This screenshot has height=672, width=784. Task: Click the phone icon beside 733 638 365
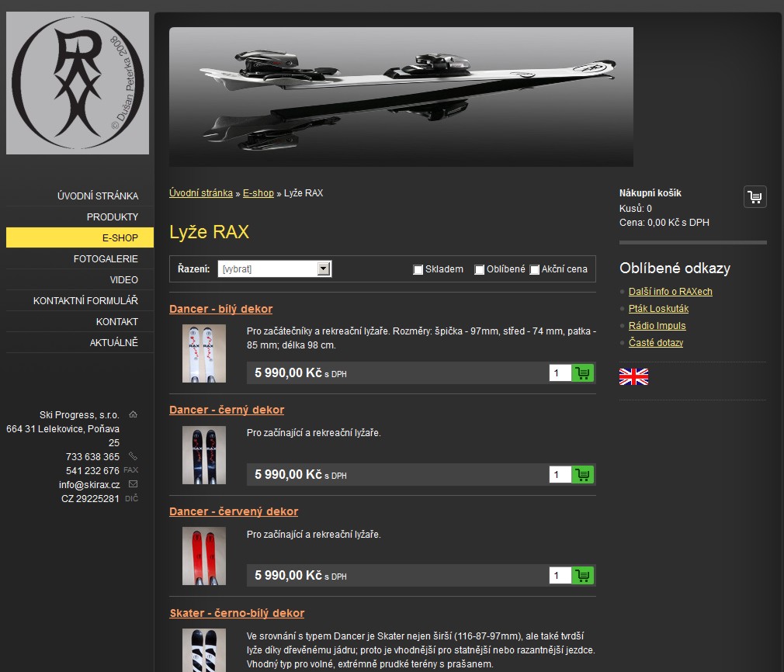tap(133, 456)
